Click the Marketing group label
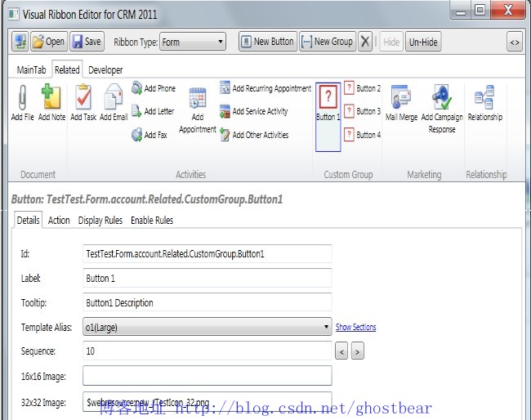The height and width of the screenshot is (420, 531). click(424, 174)
